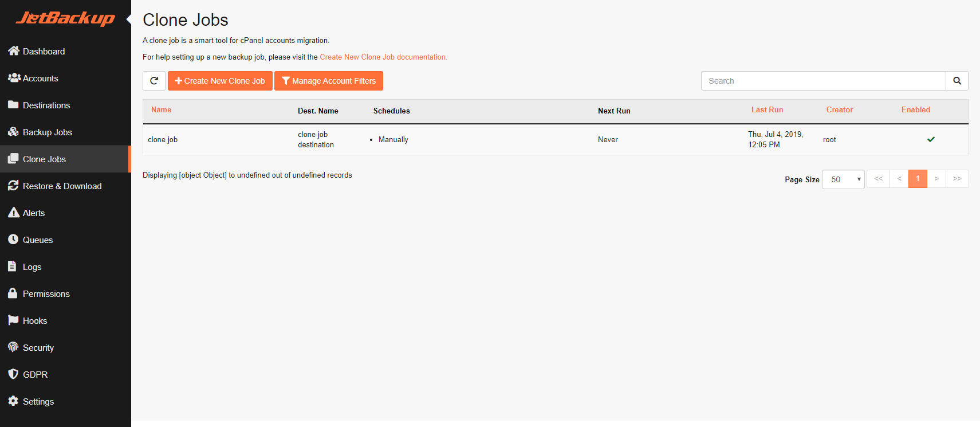Open Permissions menu item
Viewport: 980px width, 427px height.
point(65,293)
